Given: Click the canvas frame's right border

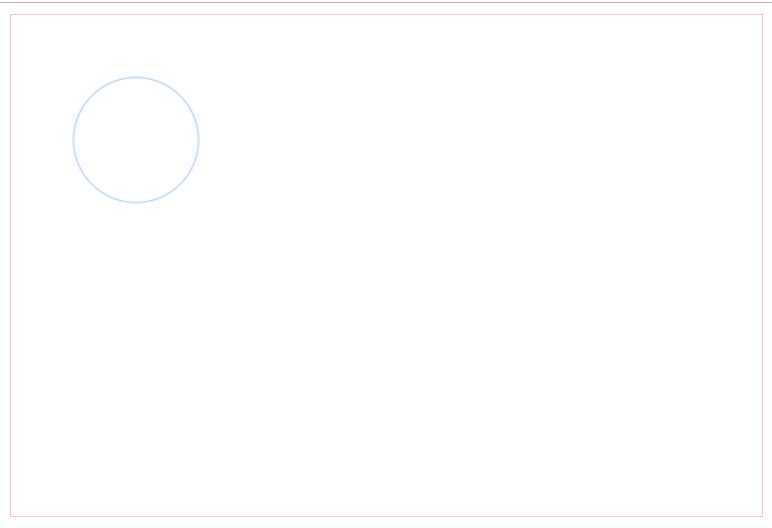Looking at the screenshot, I should pyautogui.click(x=763, y=265).
